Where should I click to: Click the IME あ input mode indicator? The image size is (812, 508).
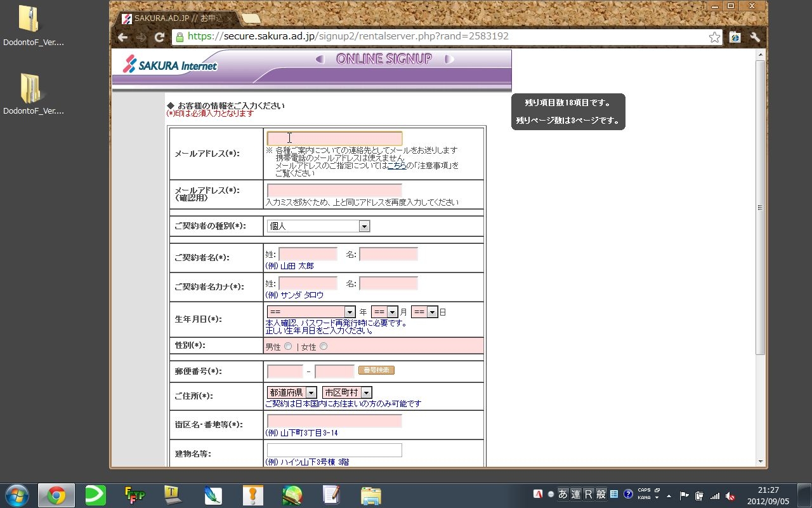click(563, 495)
